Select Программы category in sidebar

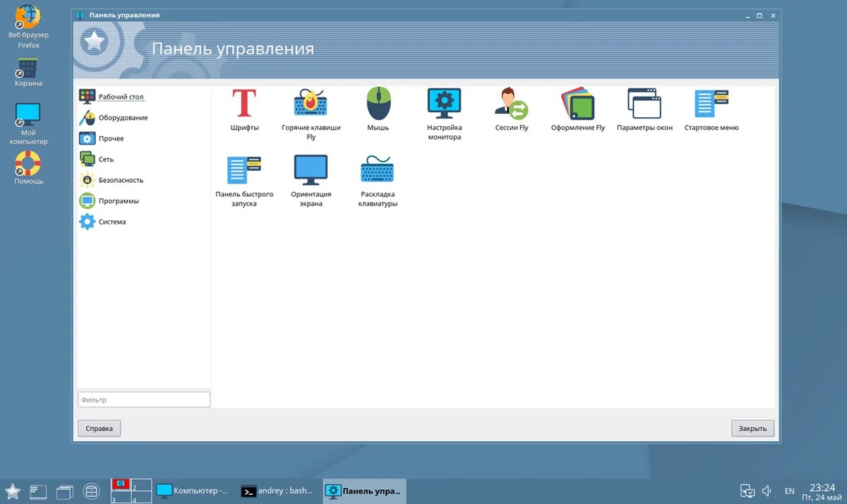(x=119, y=201)
